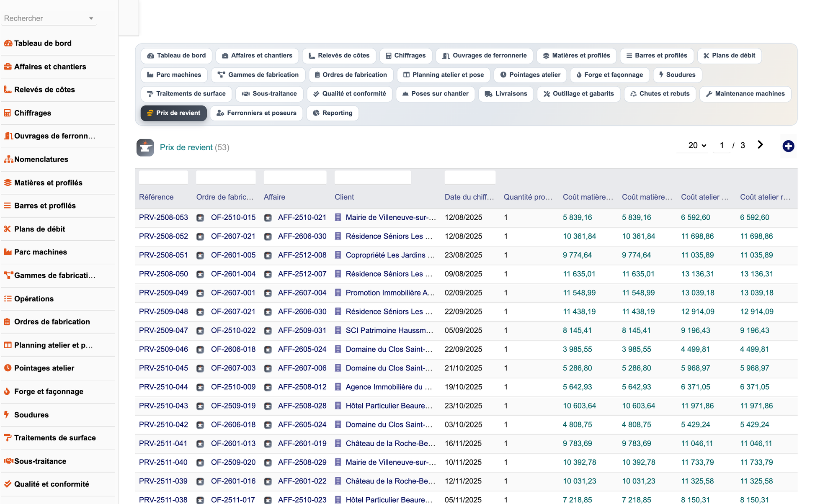Viewport: 815px width, 504px height.
Task: Sort by Quantité pro… column header
Action: (x=528, y=197)
